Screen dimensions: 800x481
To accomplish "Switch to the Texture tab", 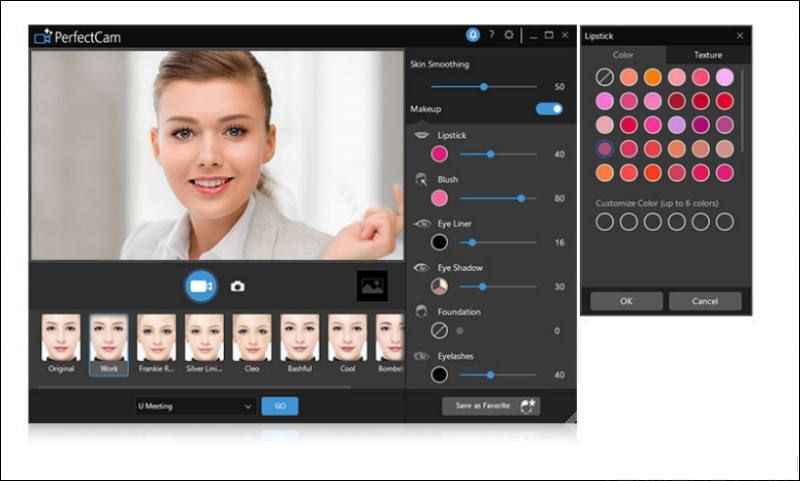I will pos(708,55).
